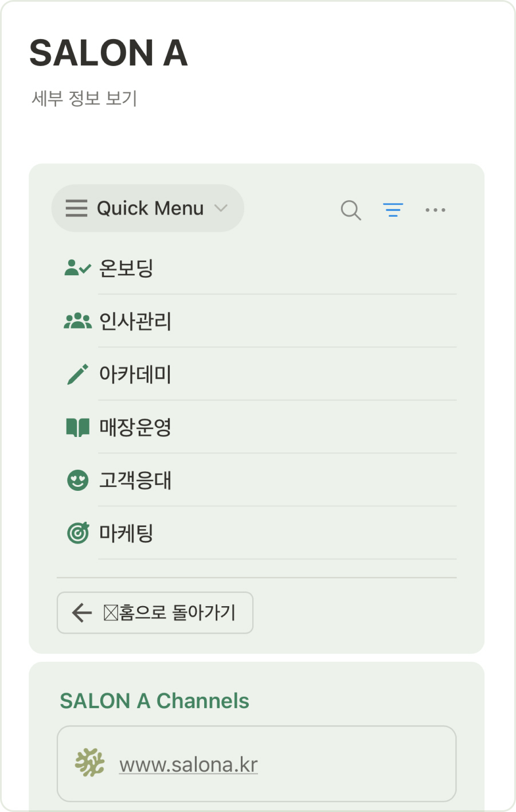Open the filter icon in blue
Image resolution: width=516 pixels, height=812 pixels.
393,210
